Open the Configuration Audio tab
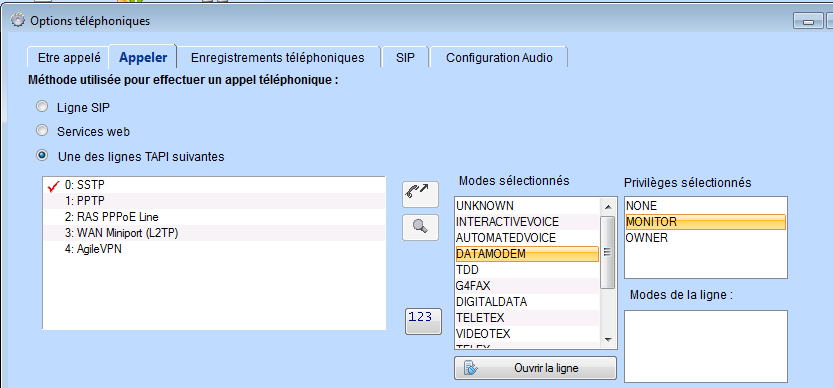The height and width of the screenshot is (388, 833). [x=499, y=57]
